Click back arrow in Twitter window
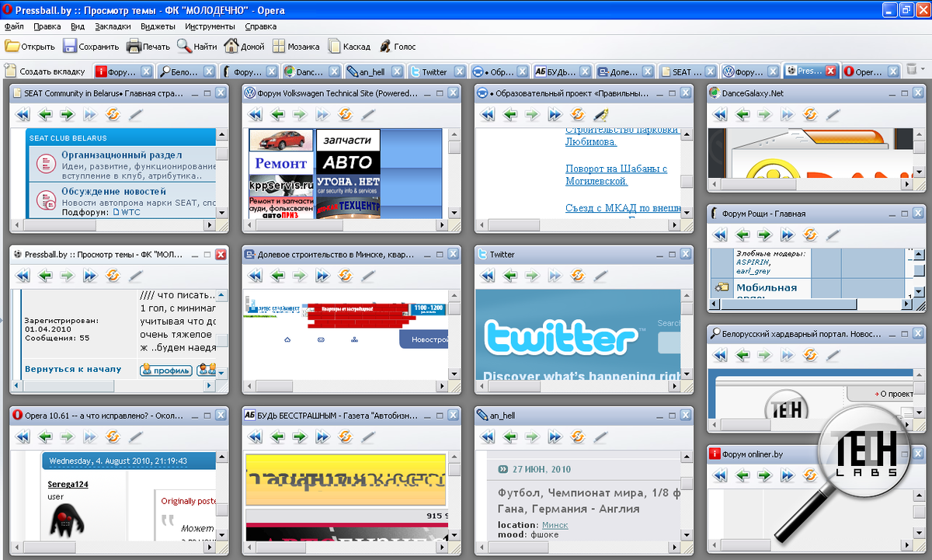Screen dimensions: 932x560 pos(509,275)
